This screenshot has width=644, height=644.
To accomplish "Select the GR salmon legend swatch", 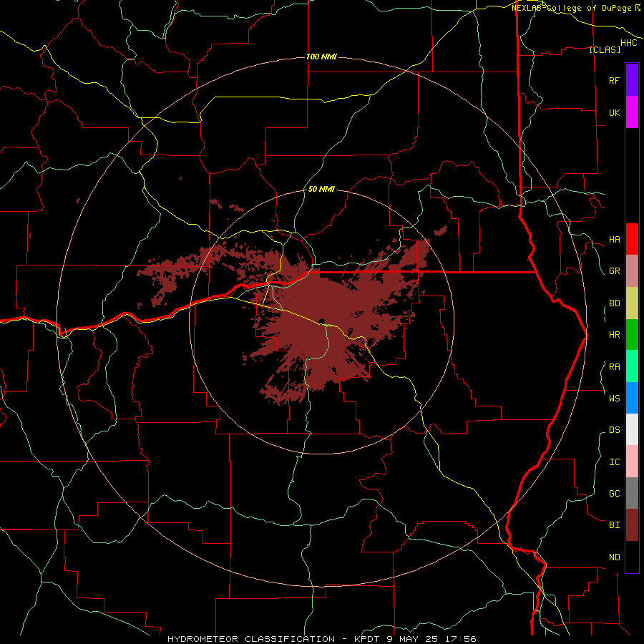I will pos(632,271).
